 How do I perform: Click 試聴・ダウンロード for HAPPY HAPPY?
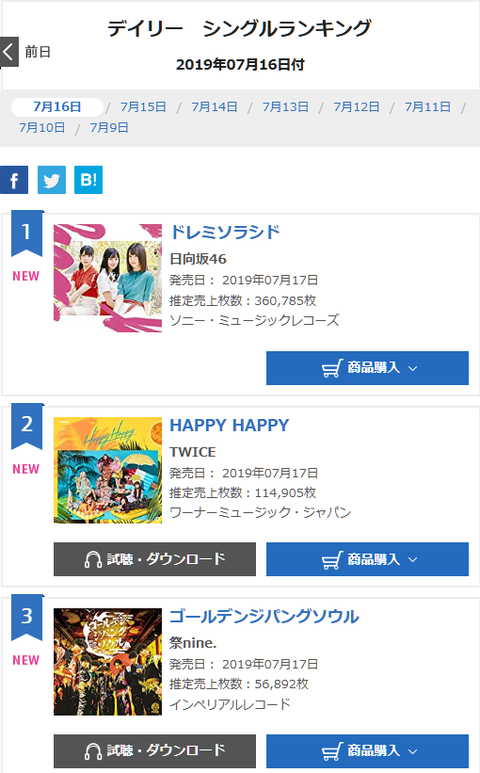click(x=155, y=559)
